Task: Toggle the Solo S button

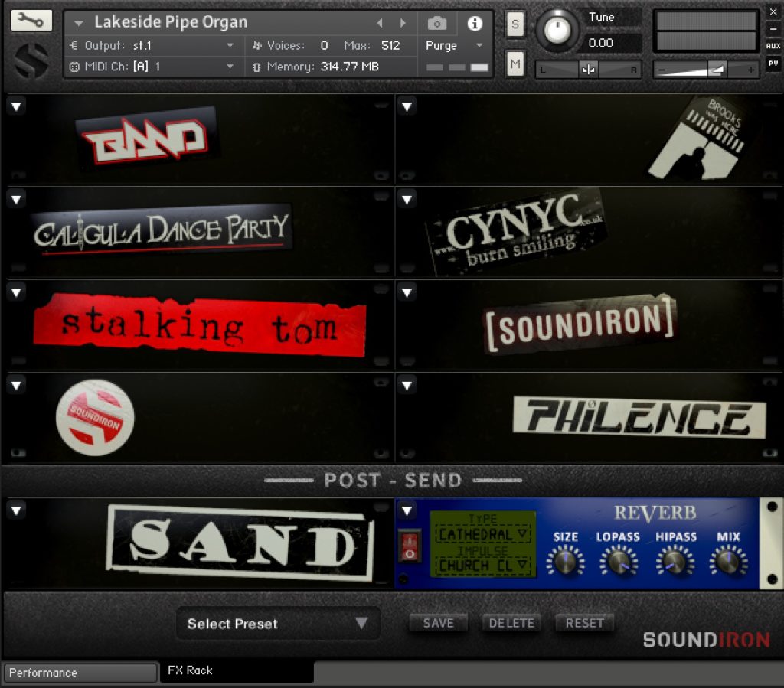Action: [515, 24]
